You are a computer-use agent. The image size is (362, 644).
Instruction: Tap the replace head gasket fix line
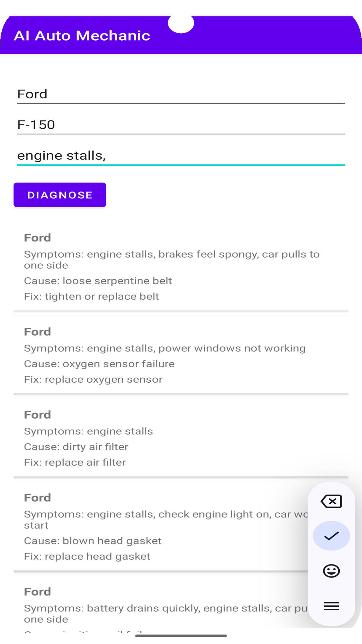click(x=87, y=556)
